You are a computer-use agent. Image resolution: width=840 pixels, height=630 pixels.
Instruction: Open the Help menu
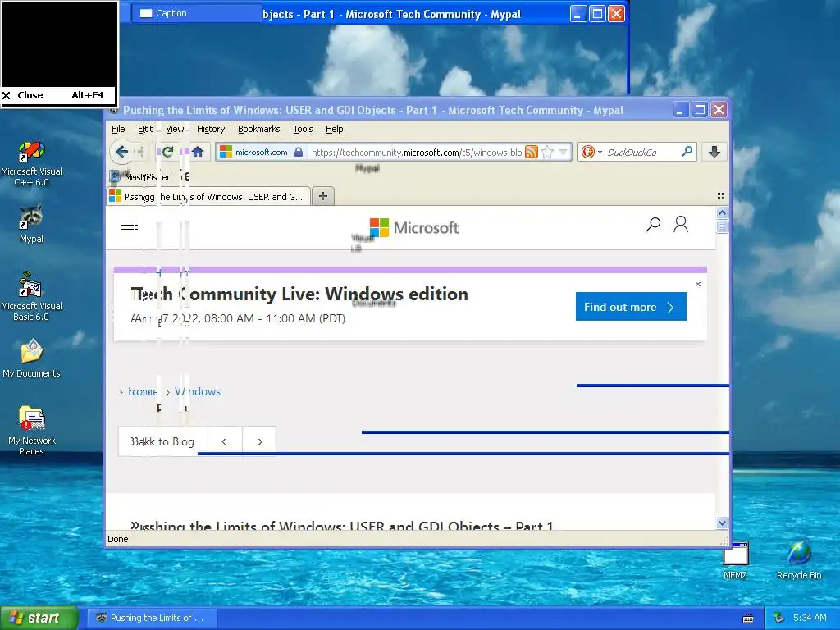pyautogui.click(x=335, y=129)
